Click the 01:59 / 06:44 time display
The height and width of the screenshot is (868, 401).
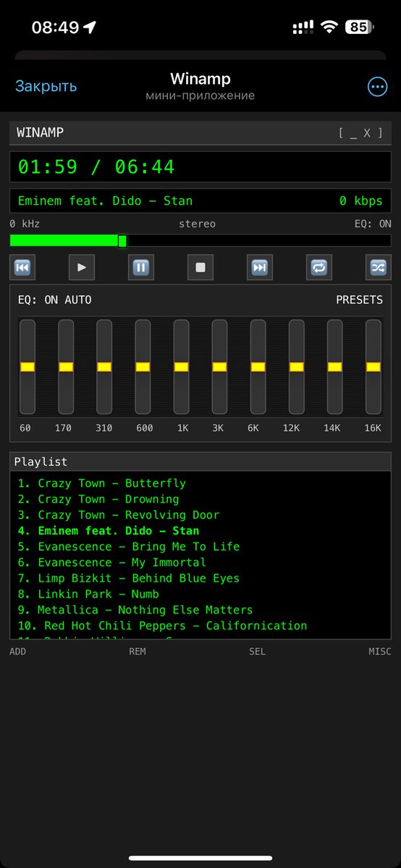pos(200,167)
